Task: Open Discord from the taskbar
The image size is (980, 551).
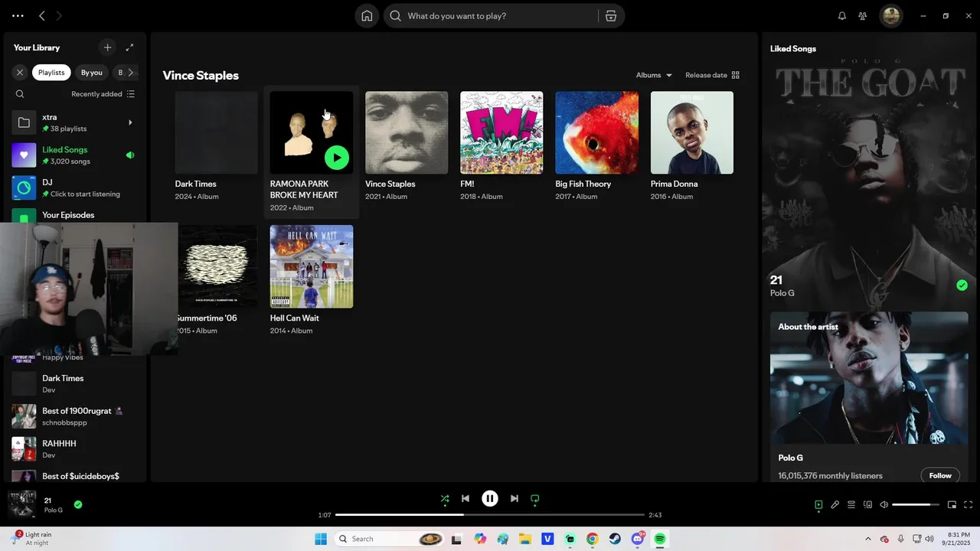Action: coord(638,539)
